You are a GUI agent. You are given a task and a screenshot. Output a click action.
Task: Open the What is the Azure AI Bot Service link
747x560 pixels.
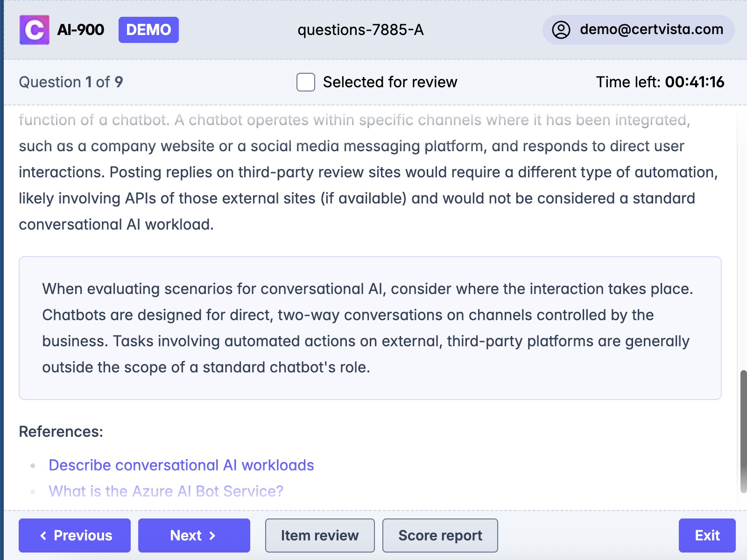(x=166, y=491)
